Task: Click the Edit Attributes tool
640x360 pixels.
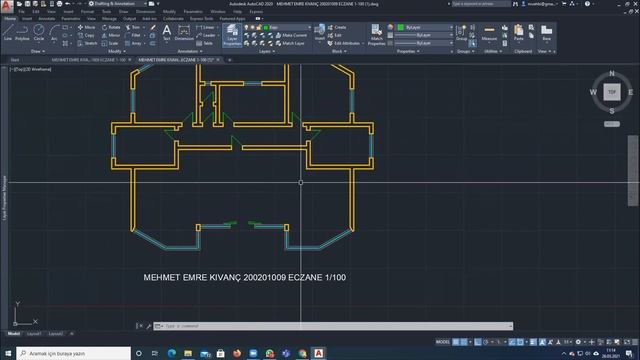Action: click(x=343, y=43)
